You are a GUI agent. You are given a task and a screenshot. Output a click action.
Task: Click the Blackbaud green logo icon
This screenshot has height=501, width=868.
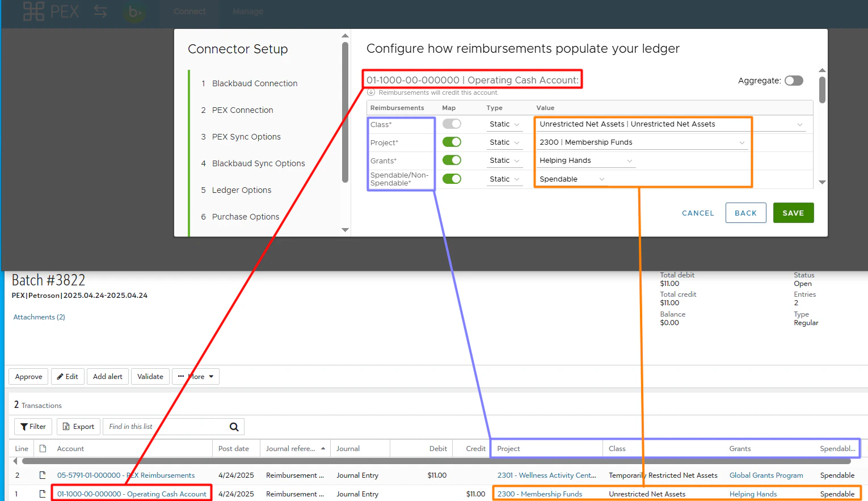coord(134,11)
